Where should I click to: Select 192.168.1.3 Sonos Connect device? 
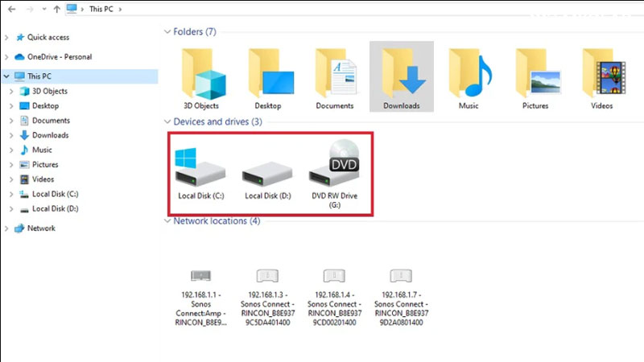tap(268, 298)
